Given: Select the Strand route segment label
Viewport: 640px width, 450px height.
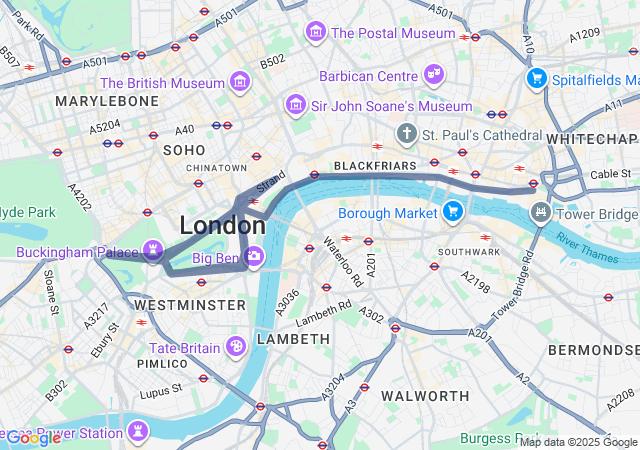Looking at the screenshot, I should pyautogui.click(x=271, y=182).
